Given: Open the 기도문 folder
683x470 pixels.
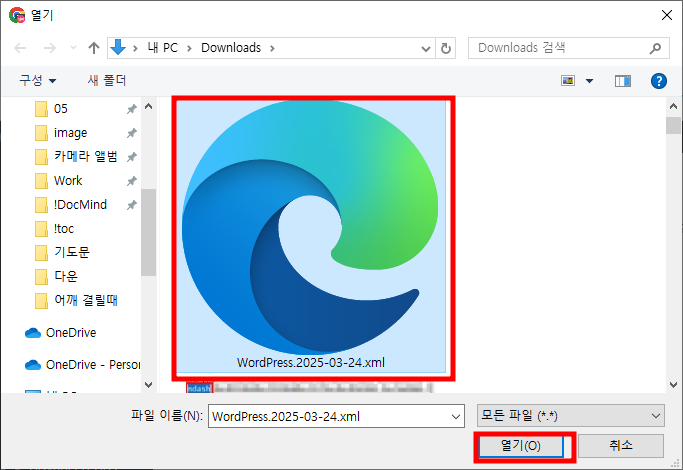Looking at the screenshot, I should click(x=72, y=252).
